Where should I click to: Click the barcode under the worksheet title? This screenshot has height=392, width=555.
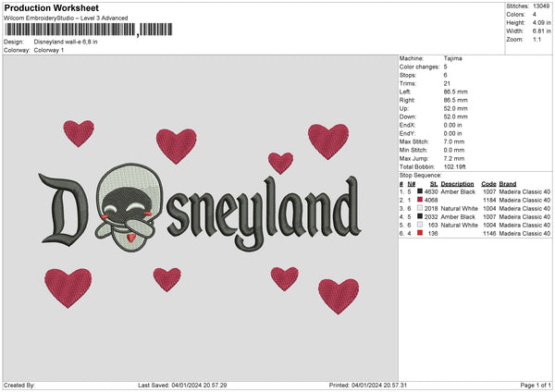tap(88, 30)
